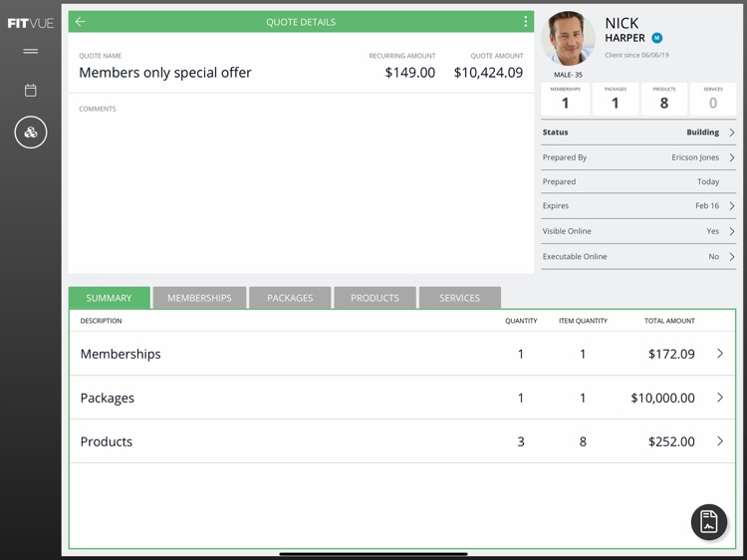Click the 'Building' status value

(703, 132)
